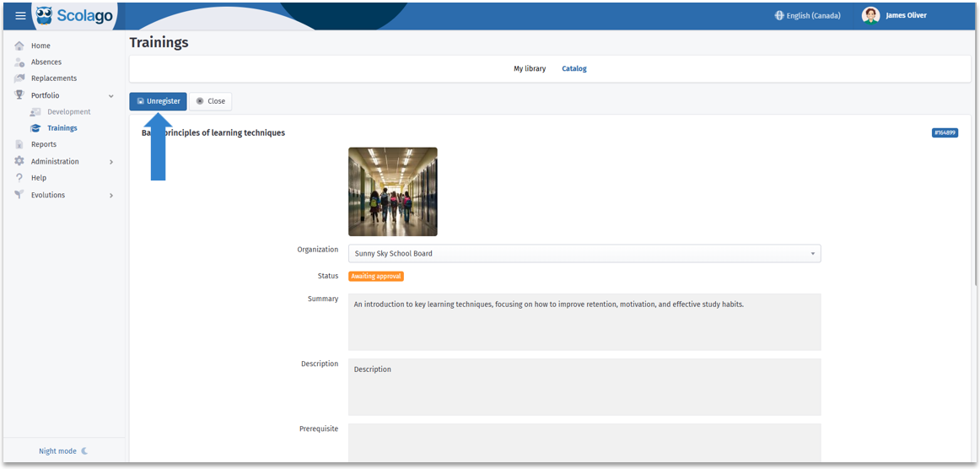Switch to the Catalog tab
Screen dimensions: 980x469
point(573,69)
